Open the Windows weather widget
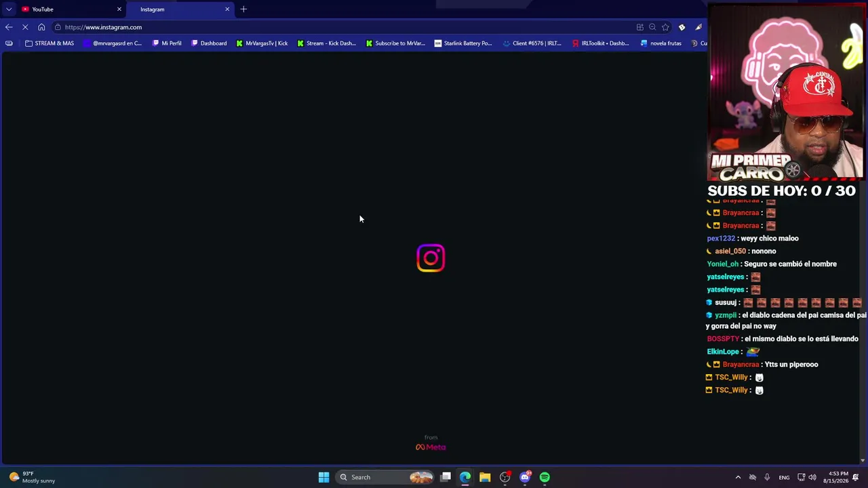The height and width of the screenshot is (488, 868). 32,477
